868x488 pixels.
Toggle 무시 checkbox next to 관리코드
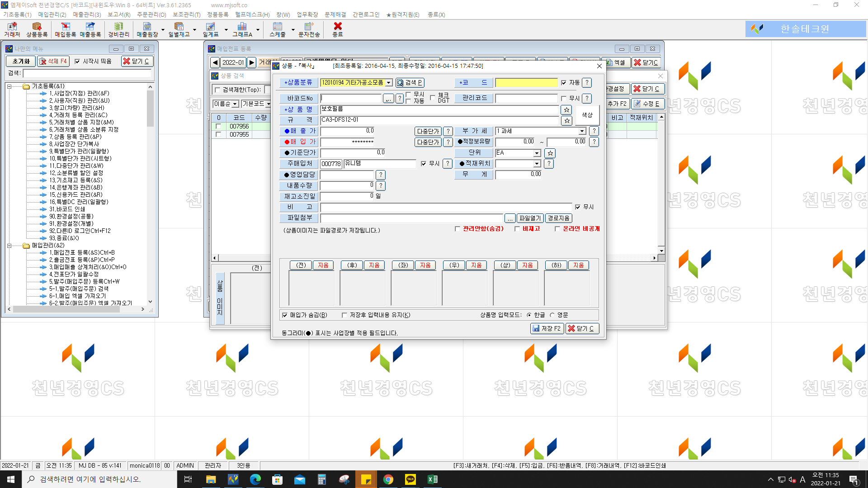pyautogui.click(x=564, y=99)
